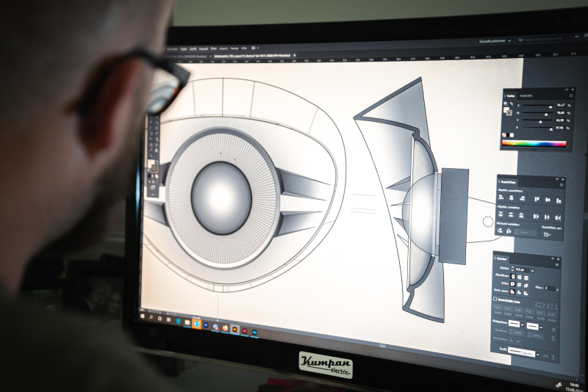The image size is (588, 392).
Task: Open the Hilfe menu
Action: (244, 48)
